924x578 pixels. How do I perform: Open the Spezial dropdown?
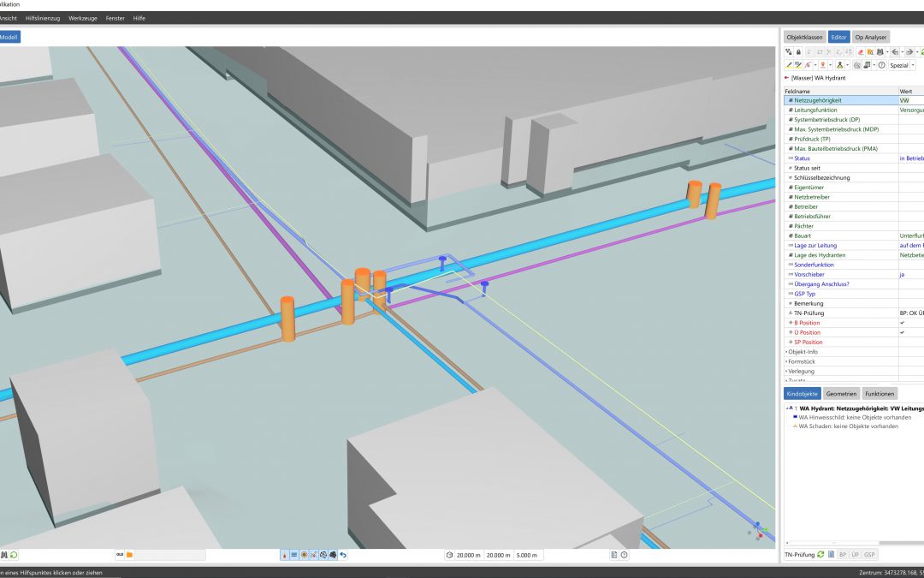click(912, 65)
